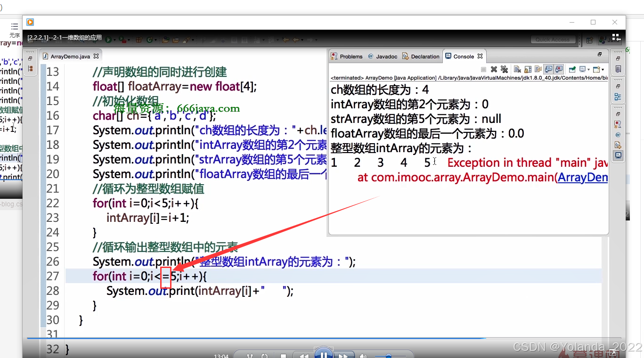Pin the console with the pin icon
644x358 pixels.
pyautogui.click(x=572, y=69)
